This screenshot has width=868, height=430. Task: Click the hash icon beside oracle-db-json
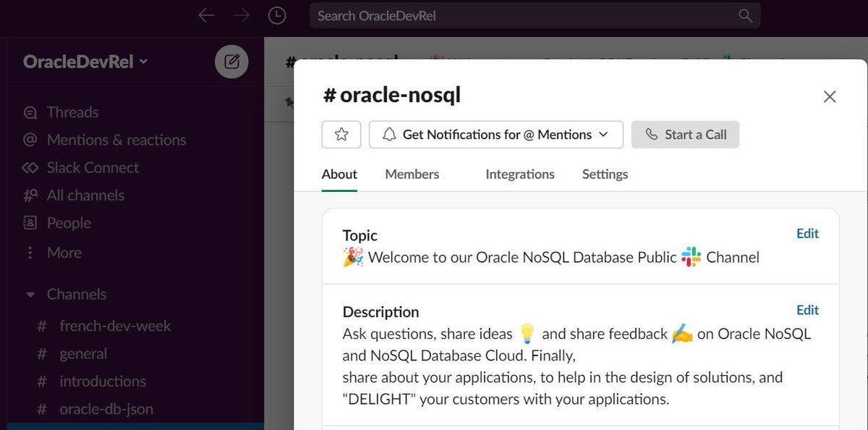point(42,409)
